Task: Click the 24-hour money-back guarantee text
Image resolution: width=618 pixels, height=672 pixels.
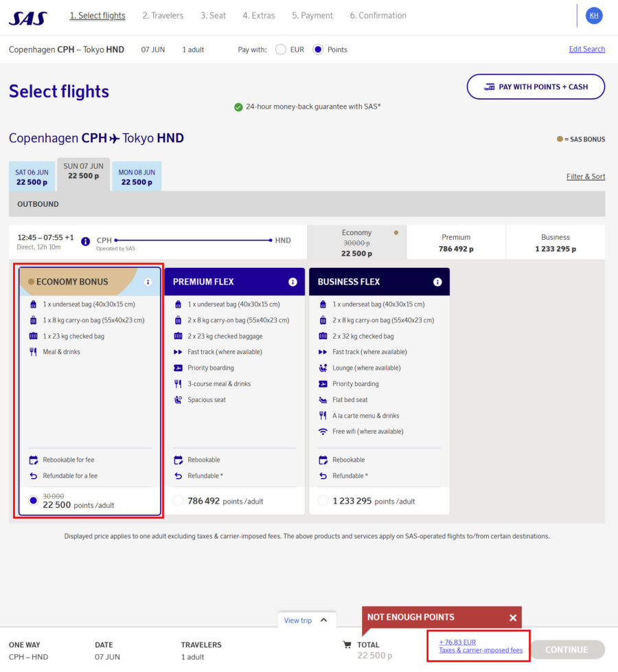Action: click(x=313, y=107)
